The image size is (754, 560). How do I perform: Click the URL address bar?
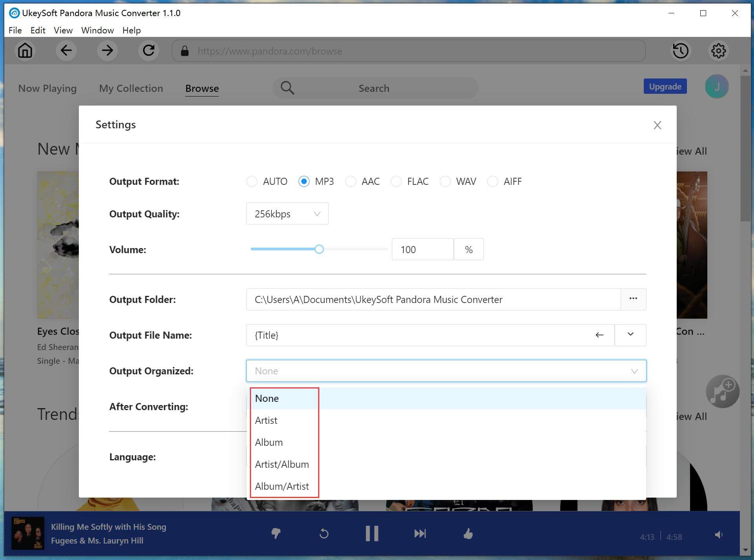click(408, 51)
